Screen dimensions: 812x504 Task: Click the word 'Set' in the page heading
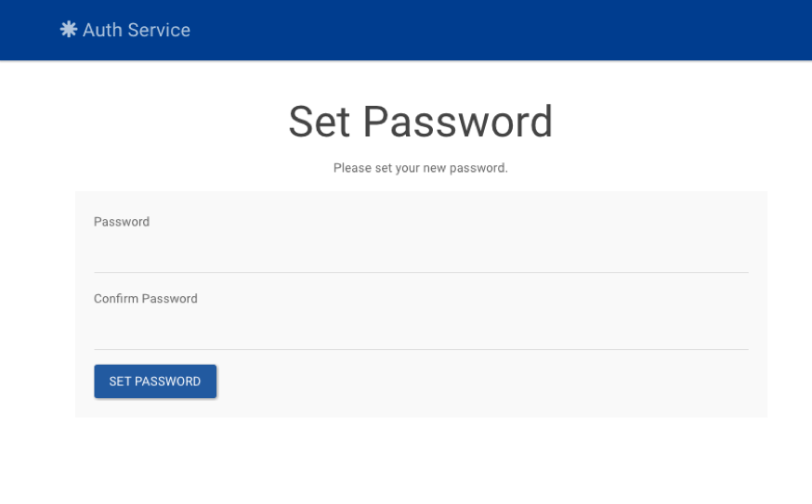click(320, 122)
